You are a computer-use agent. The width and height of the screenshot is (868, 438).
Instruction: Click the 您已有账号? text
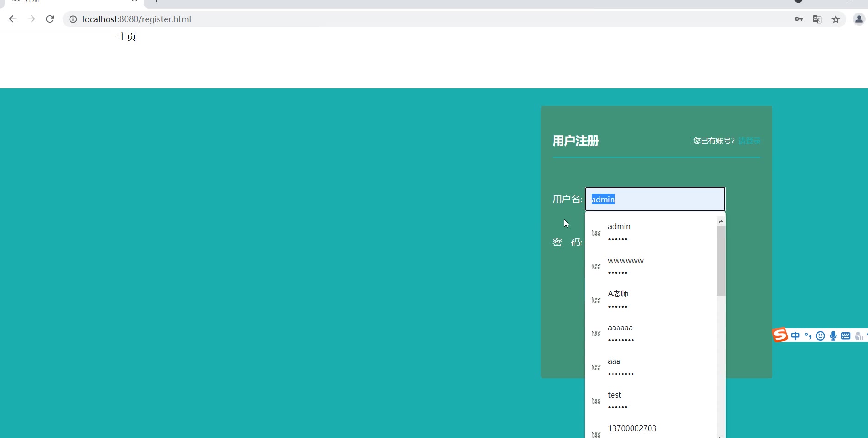tap(714, 141)
